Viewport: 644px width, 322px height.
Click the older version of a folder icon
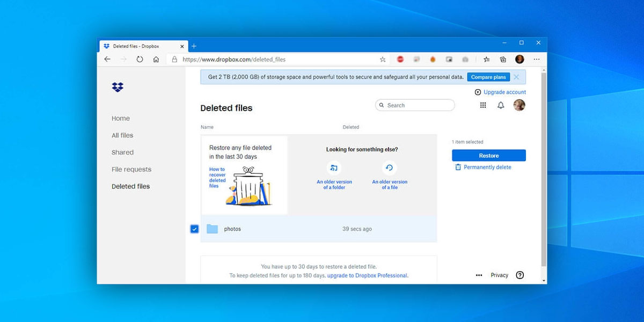pos(334,168)
